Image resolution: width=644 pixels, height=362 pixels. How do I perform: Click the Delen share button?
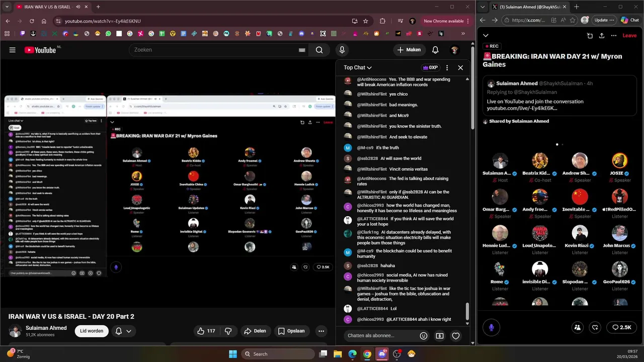click(255, 331)
